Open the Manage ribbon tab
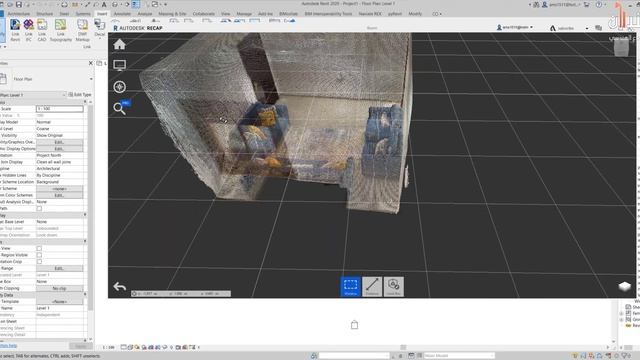The width and height of the screenshot is (640, 360). 244,13
